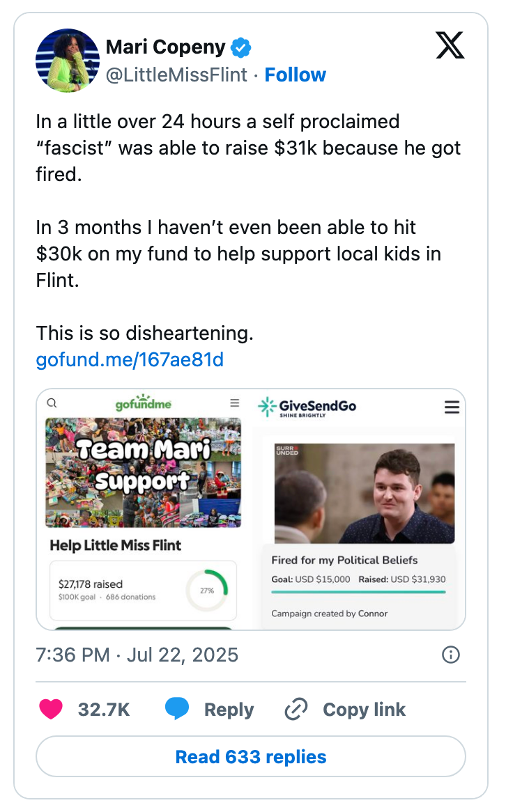Click the GiveSendGo logo

tap(307, 407)
